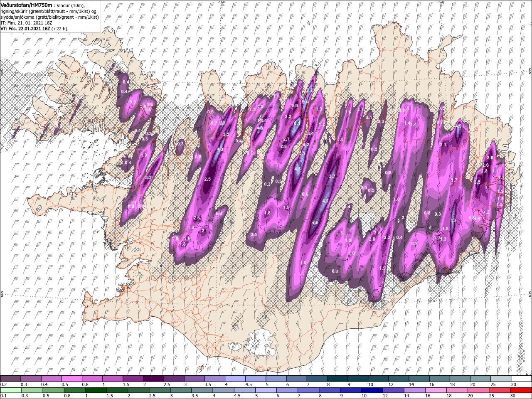Click the 15W longitude label
Image resolution: width=532 pixels, height=399 pixels.
click(440, 2)
